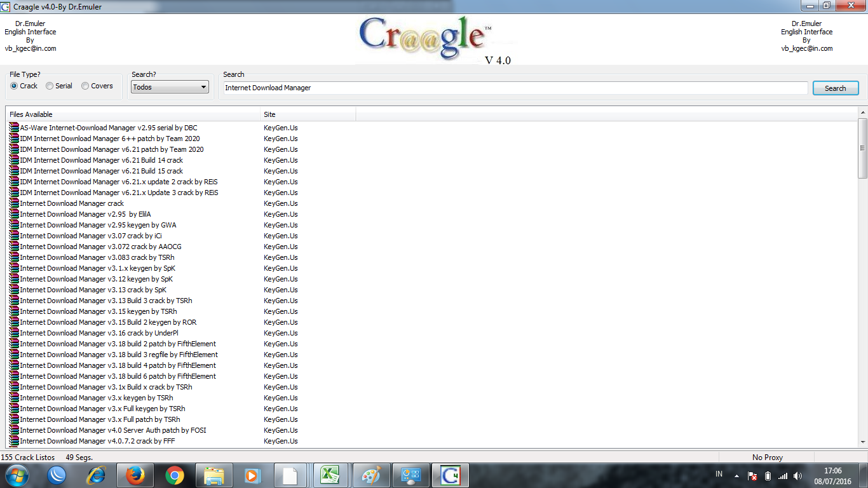This screenshot has height=488, width=868.
Task: Click the archive icon of v3.15 keygen by TSRh
Action: coord(14,311)
